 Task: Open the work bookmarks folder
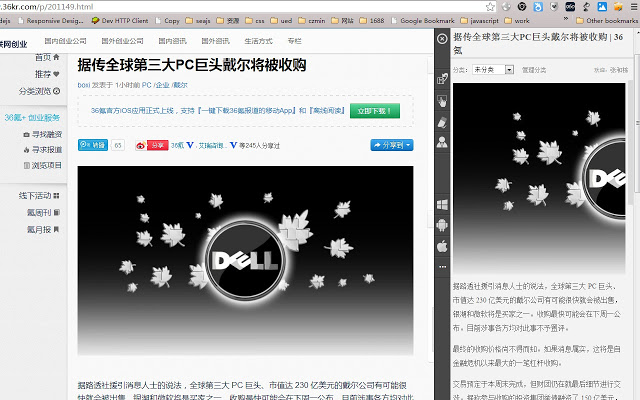[x=517, y=20]
